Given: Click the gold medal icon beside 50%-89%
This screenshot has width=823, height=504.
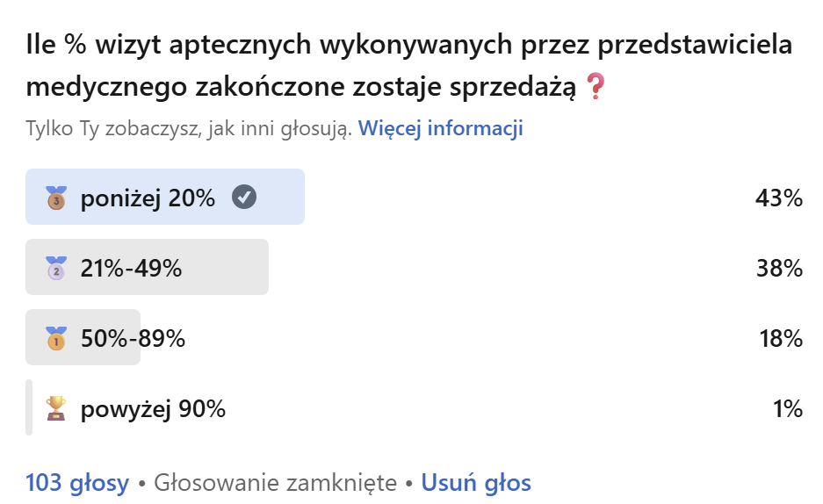Looking at the screenshot, I should click(56, 338).
